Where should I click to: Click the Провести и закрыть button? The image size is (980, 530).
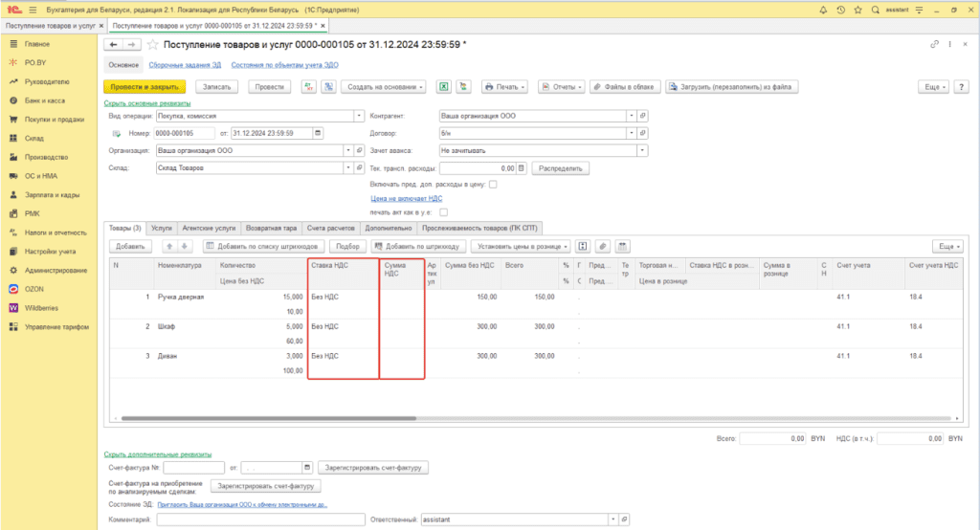[146, 86]
